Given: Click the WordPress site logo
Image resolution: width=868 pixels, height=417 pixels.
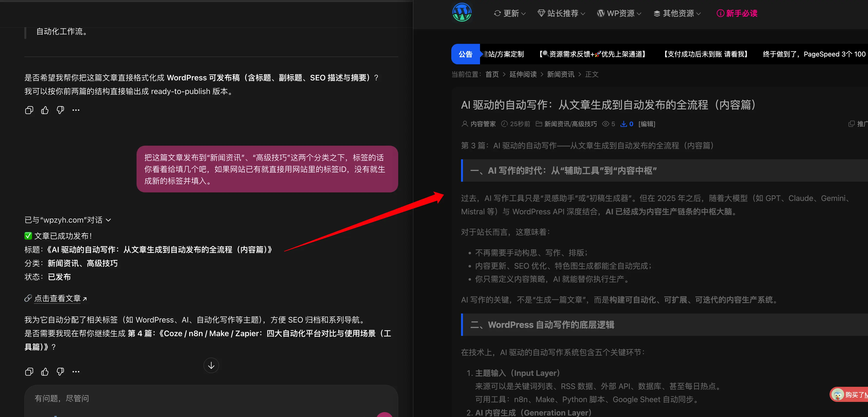Looking at the screenshot, I should (462, 12).
